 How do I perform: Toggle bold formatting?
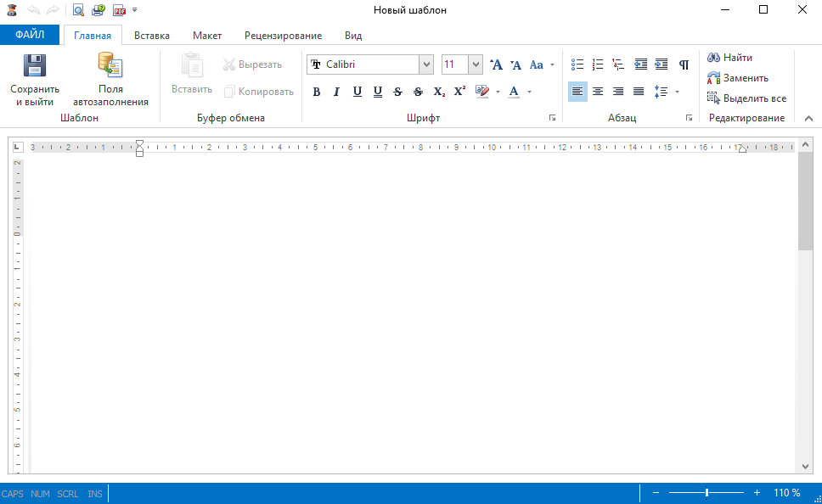(x=316, y=92)
